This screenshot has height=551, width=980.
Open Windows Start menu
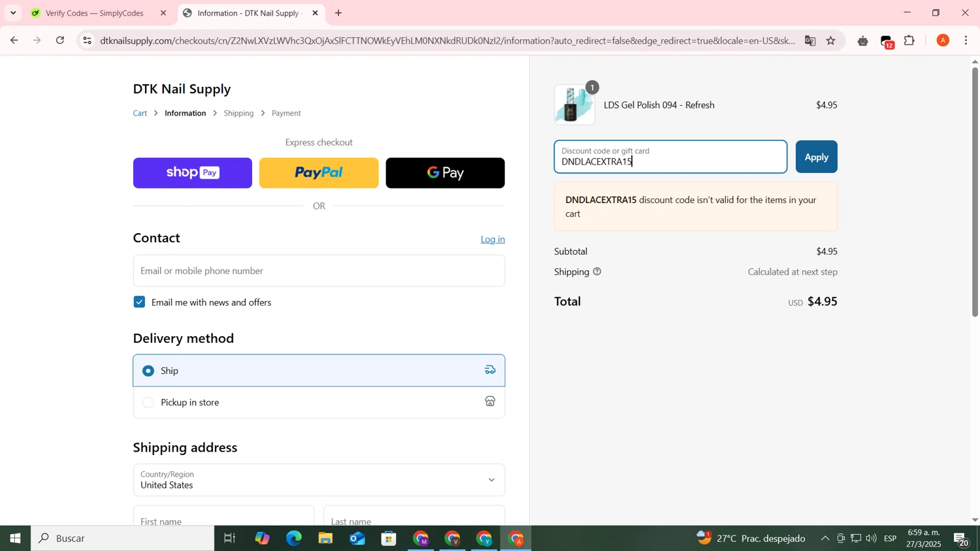click(x=15, y=539)
